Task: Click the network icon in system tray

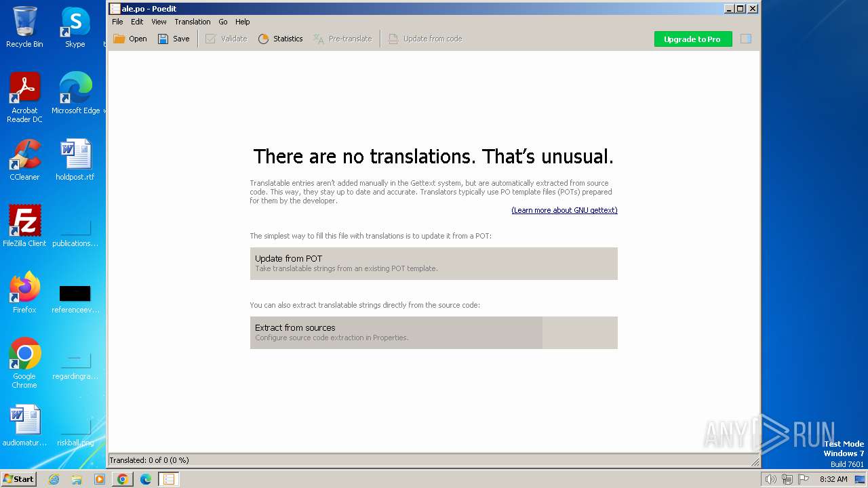Action: (787, 479)
